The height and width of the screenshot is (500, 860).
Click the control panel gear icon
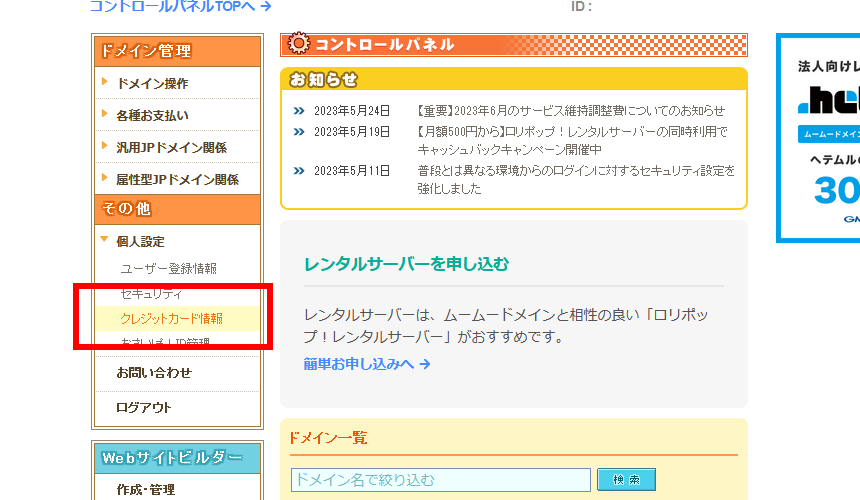298,44
